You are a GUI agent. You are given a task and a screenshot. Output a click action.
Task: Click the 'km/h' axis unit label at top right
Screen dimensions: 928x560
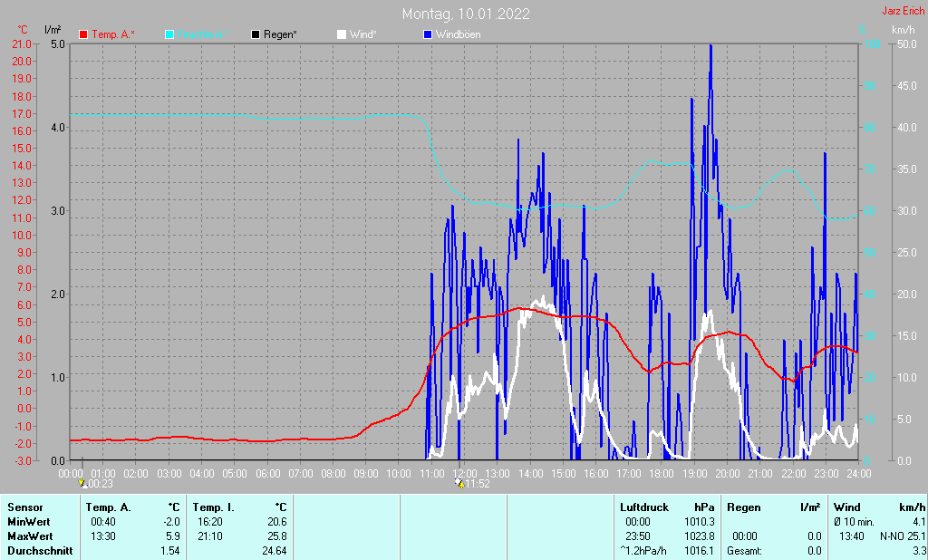click(x=904, y=30)
